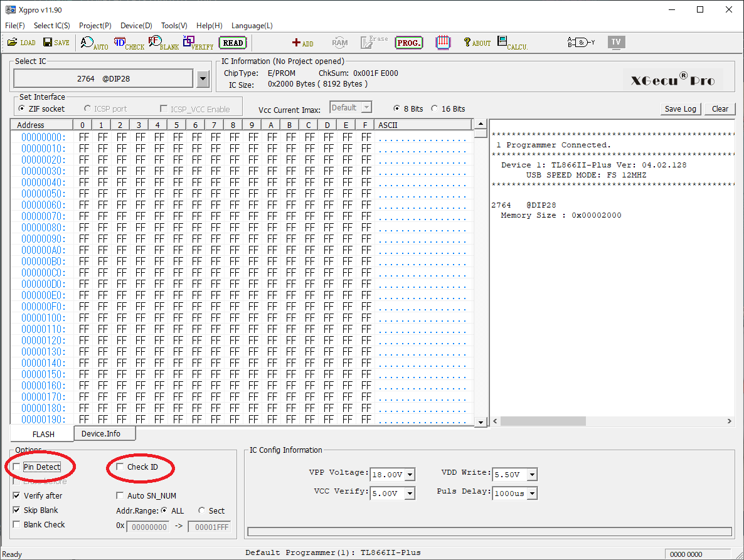Viewport: 744px width, 560px height.
Task: Switch to the FLASH tab
Action: tap(43, 434)
